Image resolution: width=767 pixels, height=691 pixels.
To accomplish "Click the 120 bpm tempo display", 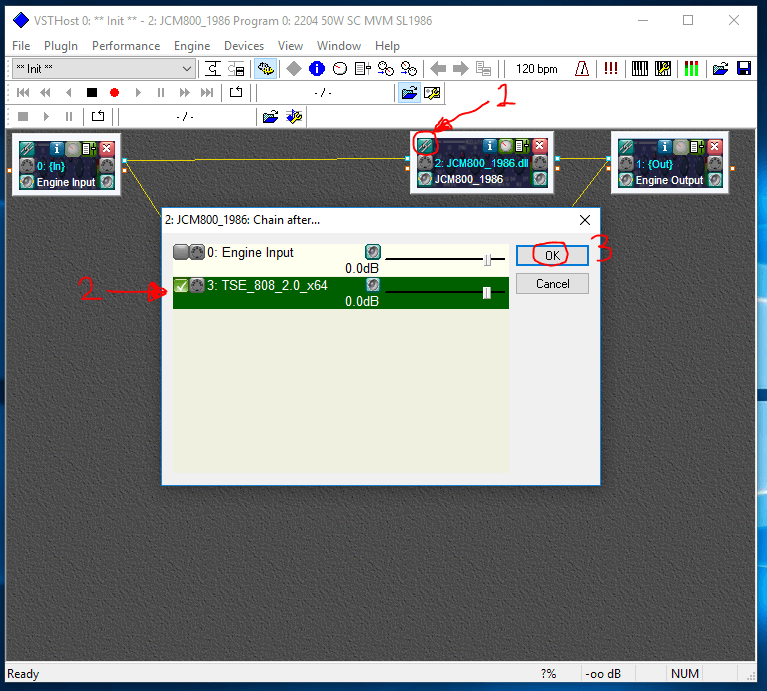I will 537,69.
